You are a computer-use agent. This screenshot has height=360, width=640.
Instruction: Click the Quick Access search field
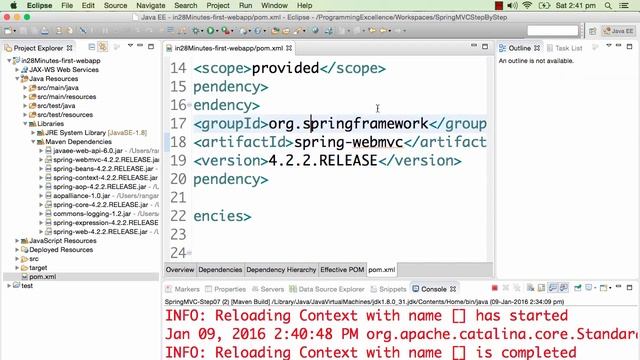(553, 31)
